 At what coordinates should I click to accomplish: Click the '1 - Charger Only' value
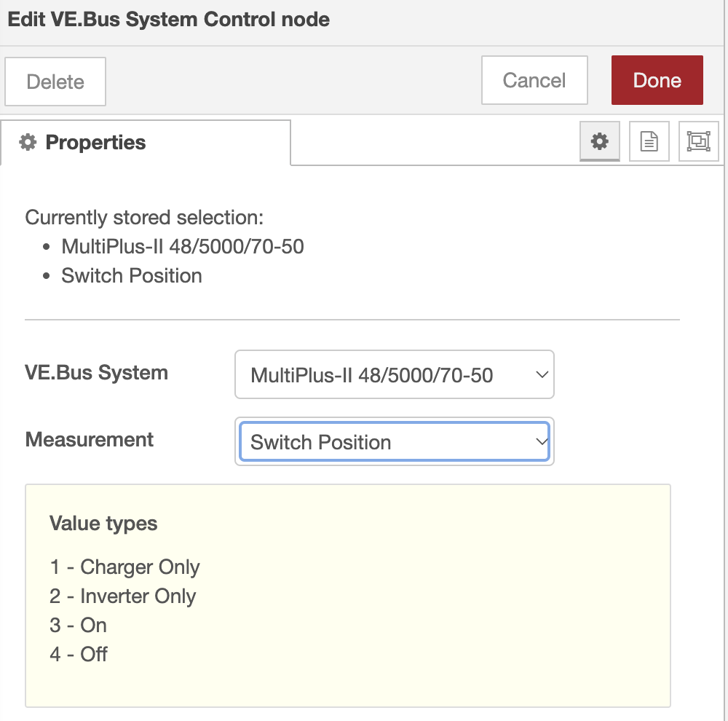[124, 567]
